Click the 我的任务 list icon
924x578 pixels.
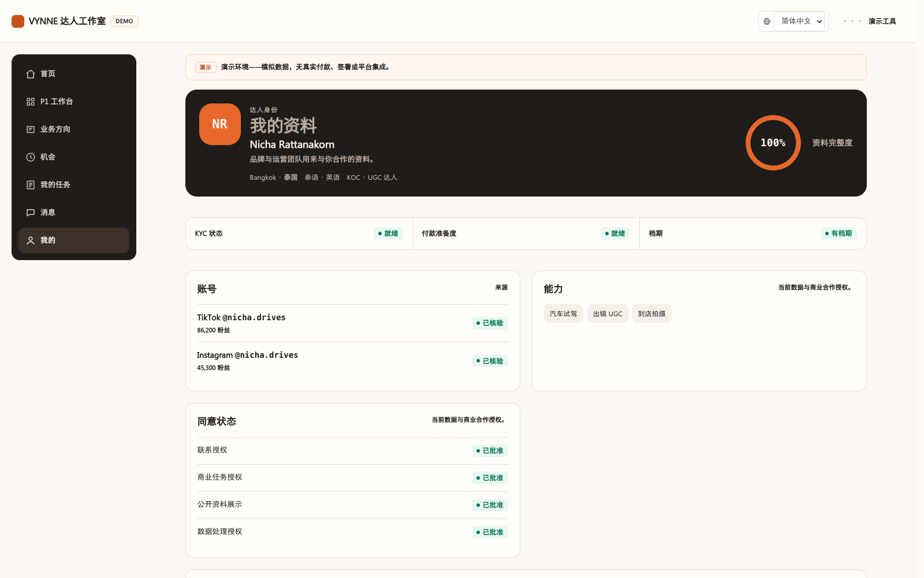pos(31,185)
